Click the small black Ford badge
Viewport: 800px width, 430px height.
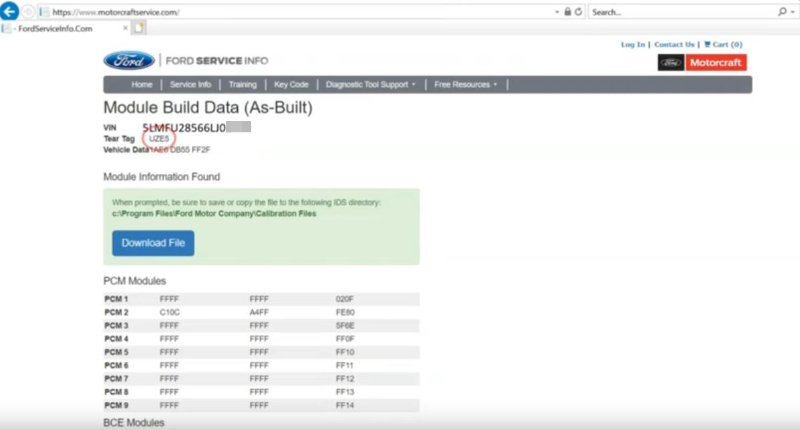[671, 63]
